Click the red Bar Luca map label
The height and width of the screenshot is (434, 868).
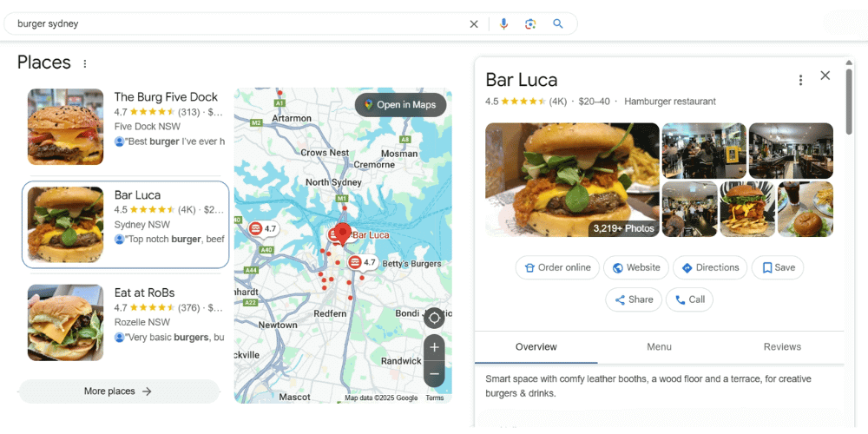(371, 235)
